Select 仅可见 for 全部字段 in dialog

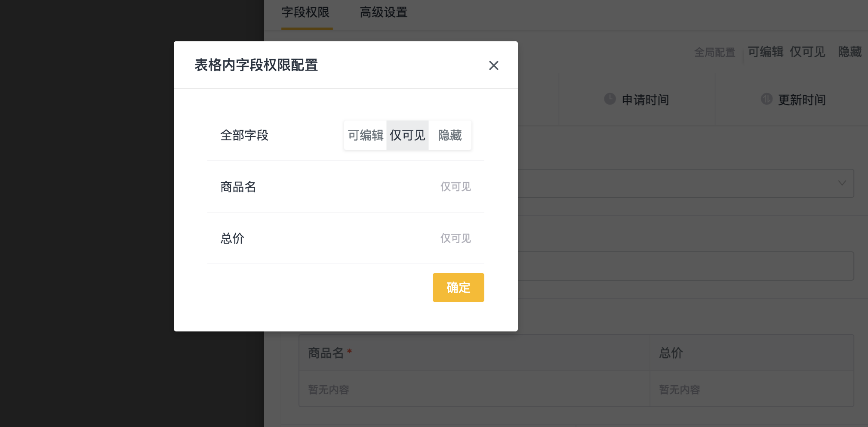coord(407,135)
